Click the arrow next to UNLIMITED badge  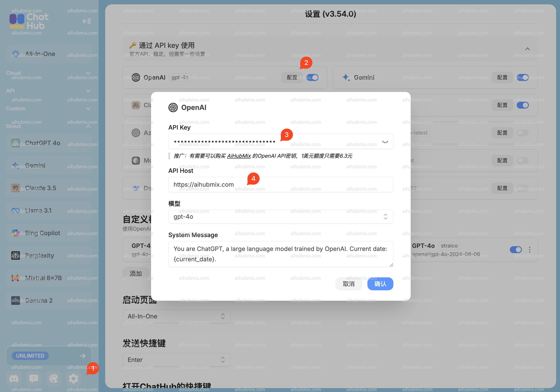click(x=83, y=356)
